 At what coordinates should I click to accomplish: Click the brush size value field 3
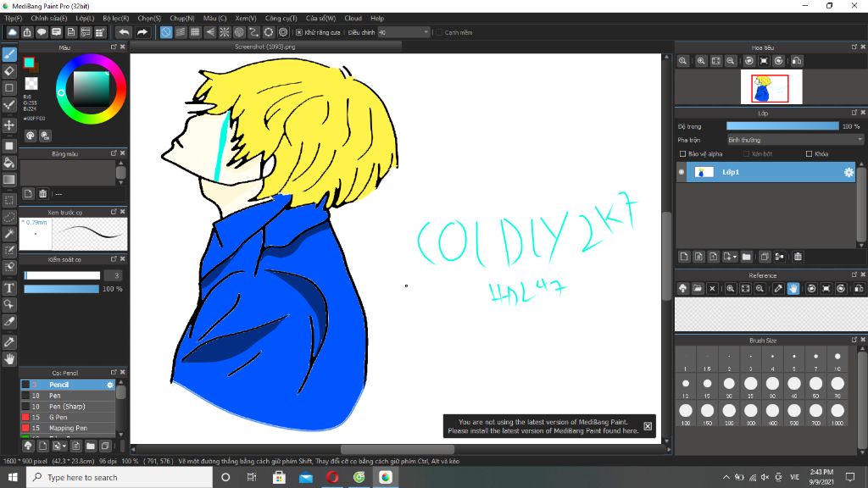(x=116, y=275)
